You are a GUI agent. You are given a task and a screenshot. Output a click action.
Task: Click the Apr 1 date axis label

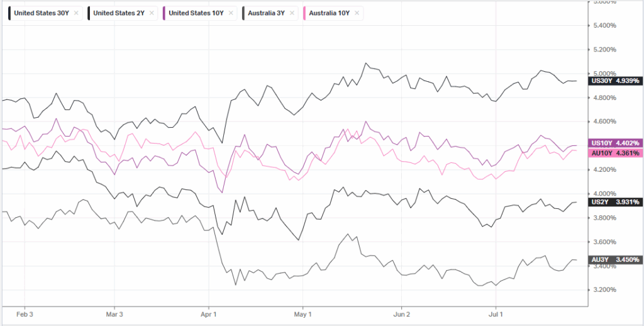(x=209, y=315)
